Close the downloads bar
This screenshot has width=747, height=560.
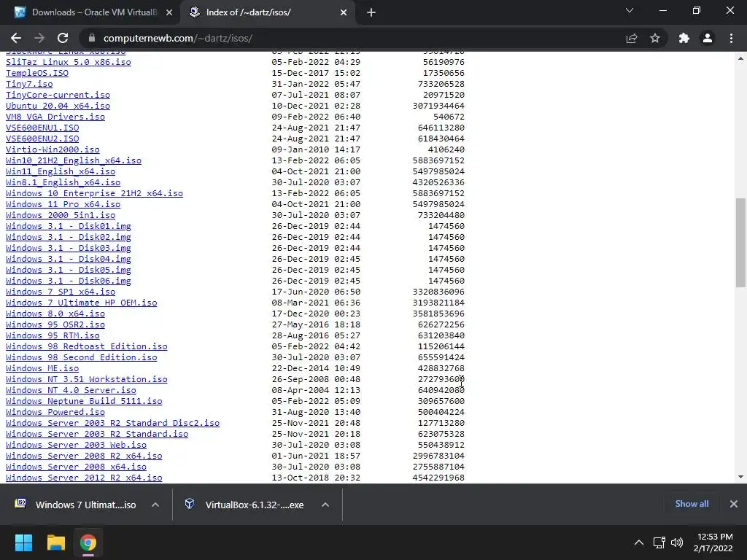click(734, 504)
